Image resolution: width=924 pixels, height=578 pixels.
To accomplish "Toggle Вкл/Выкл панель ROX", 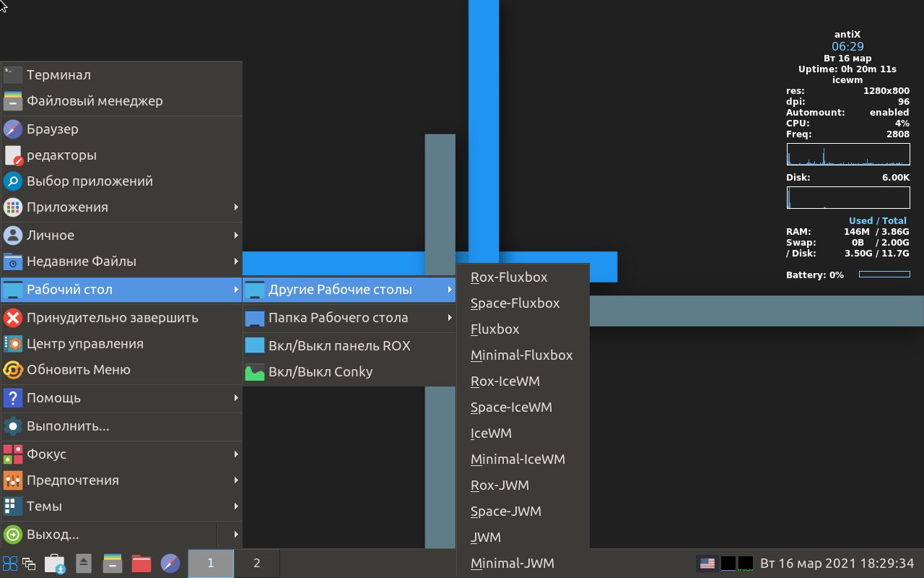I will 349,346.
